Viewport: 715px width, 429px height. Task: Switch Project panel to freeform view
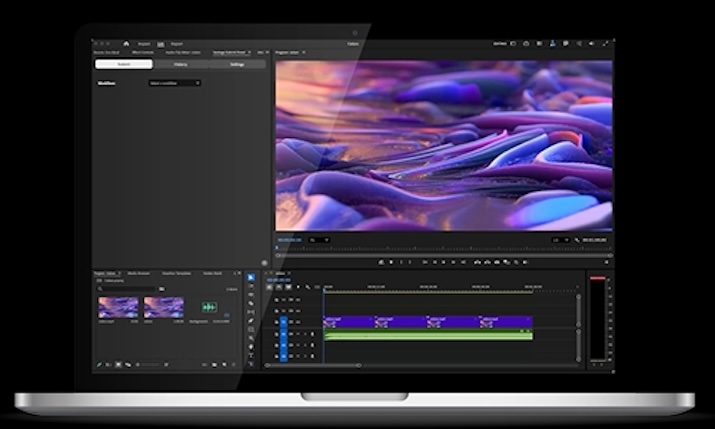(128, 365)
